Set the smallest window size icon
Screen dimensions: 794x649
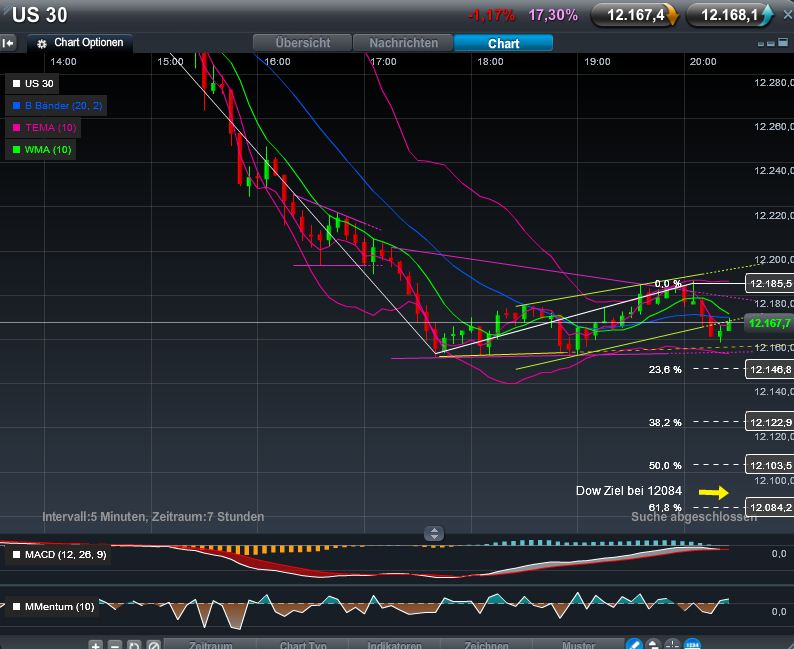761,44
